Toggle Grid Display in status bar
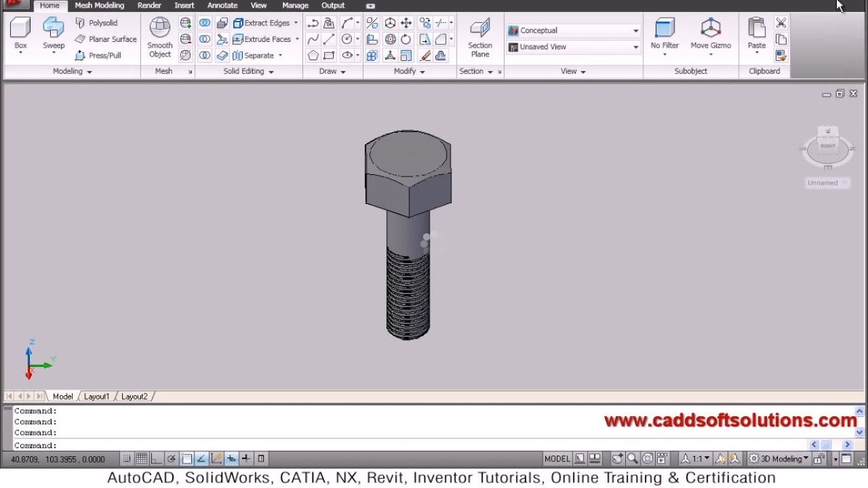The image size is (868, 488). [142, 459]
